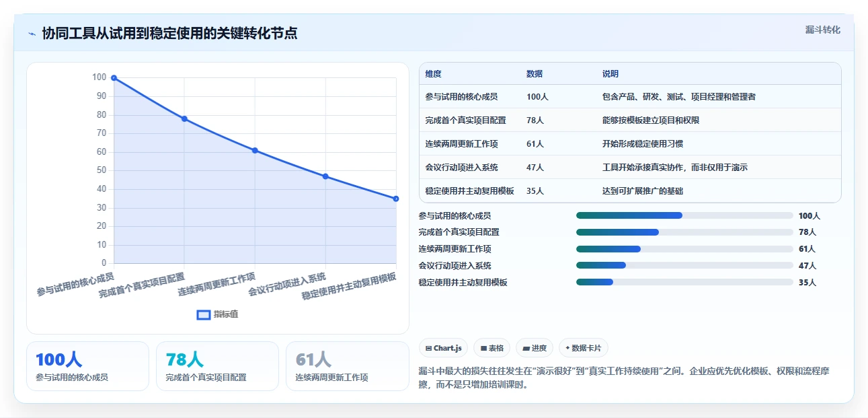Select the 表格 tag chip

tap(491, 348)
